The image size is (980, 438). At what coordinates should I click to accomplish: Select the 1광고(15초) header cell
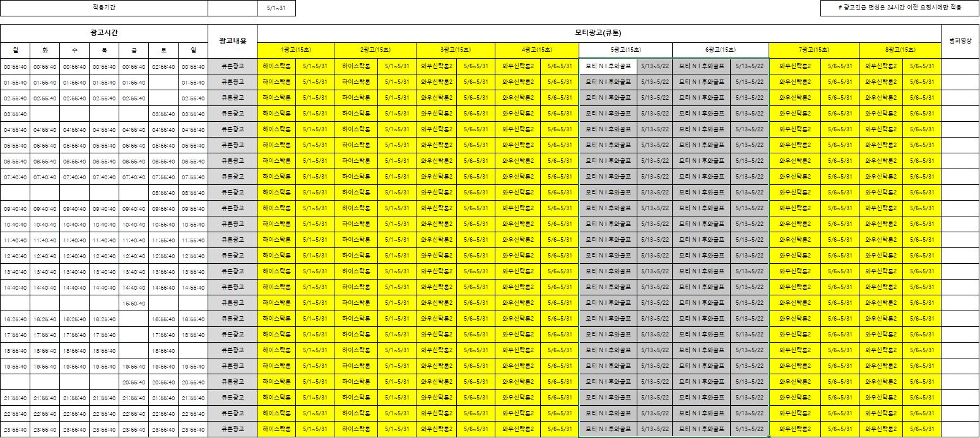[296, 50]
